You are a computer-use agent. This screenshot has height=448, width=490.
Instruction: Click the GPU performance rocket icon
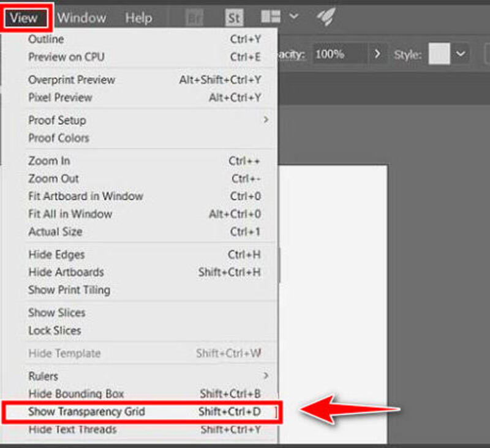pyautogui.click(x=326, y=17)
